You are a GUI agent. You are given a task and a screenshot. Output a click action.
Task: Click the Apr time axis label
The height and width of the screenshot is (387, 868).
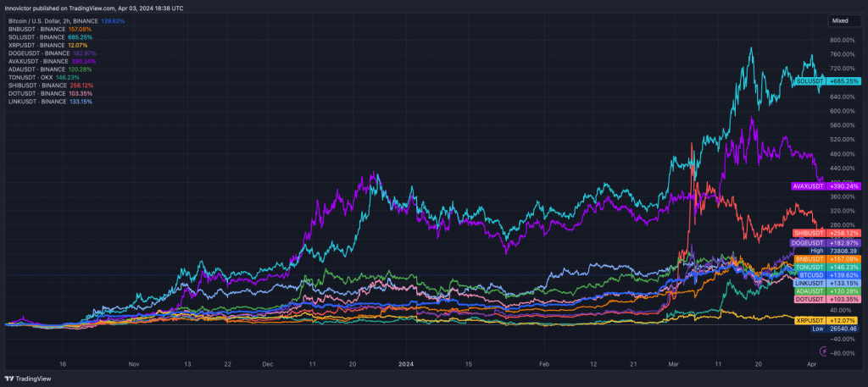coord(812,364)
